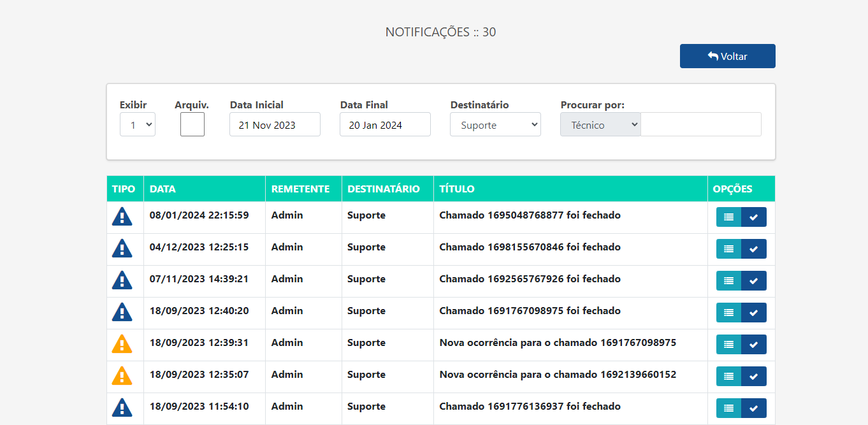Expand the Destinatário dropdown showing Suporte
868x425 pixels.
tap(495, 124)
